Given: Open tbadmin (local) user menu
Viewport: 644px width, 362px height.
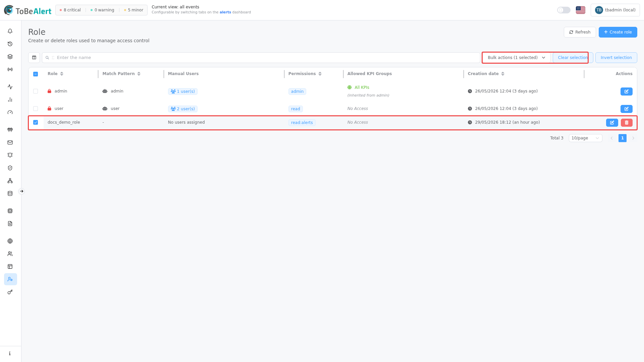Looking at the screenshot, I should (615, 10).
